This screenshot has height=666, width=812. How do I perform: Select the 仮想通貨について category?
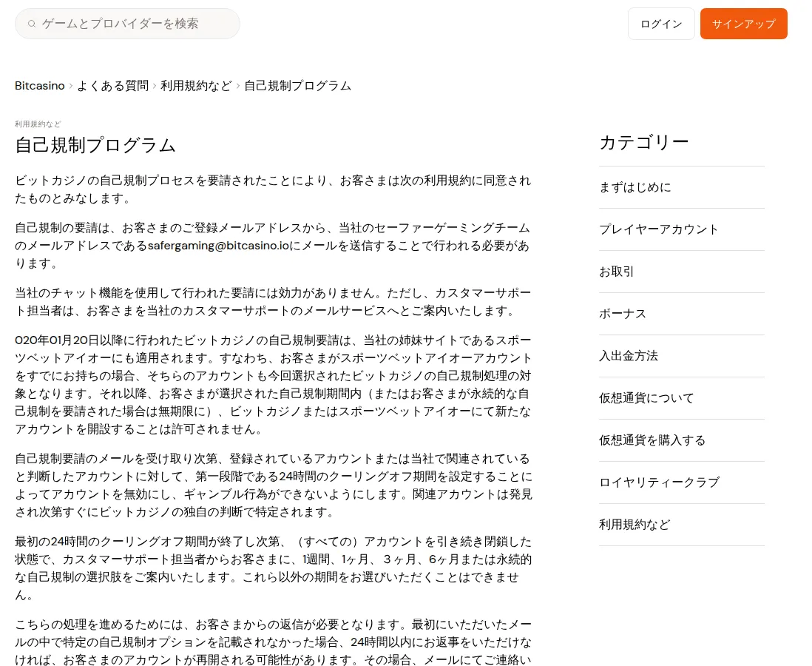click(682, 398)
